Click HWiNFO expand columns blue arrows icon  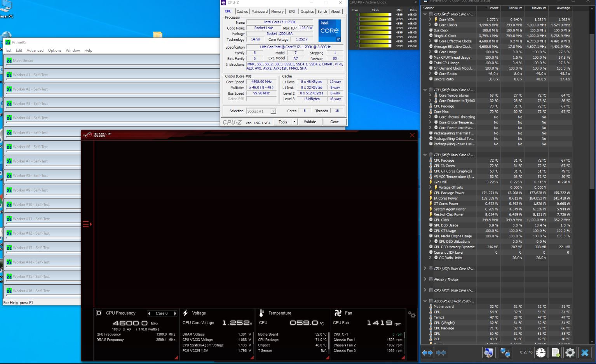point(427,353)
